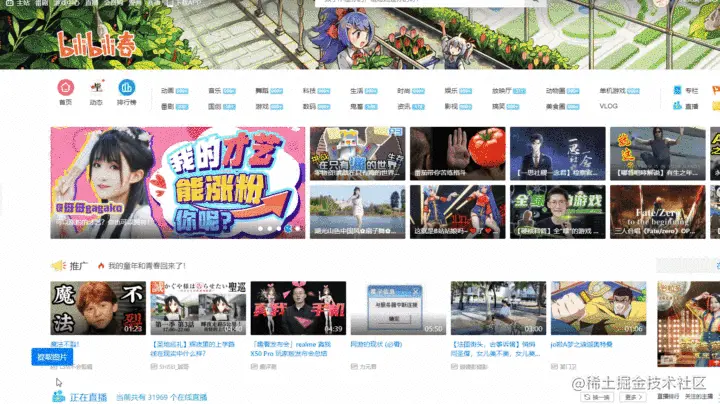Image resolution: width=720 pixels, height=404 pixels.
Task: Open the Fate/Zero video thumbnail
Action: [658, 212]
